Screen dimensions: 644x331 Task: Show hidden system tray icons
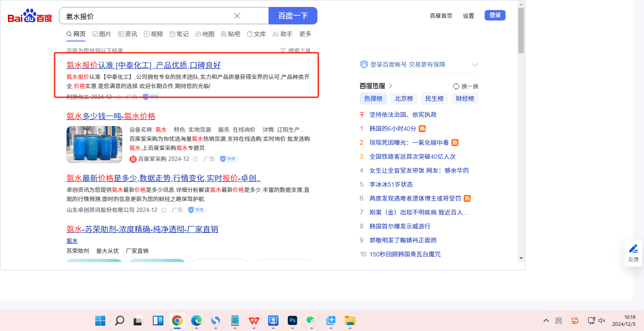click(546, 321)
